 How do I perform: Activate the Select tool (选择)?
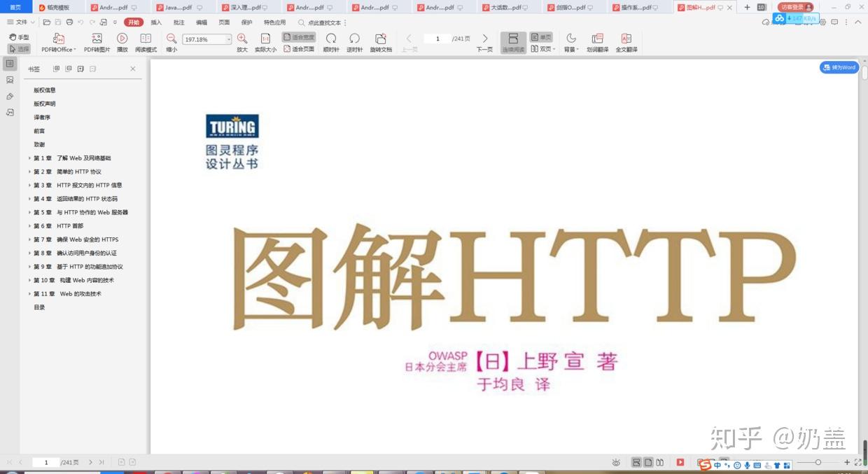19,49
